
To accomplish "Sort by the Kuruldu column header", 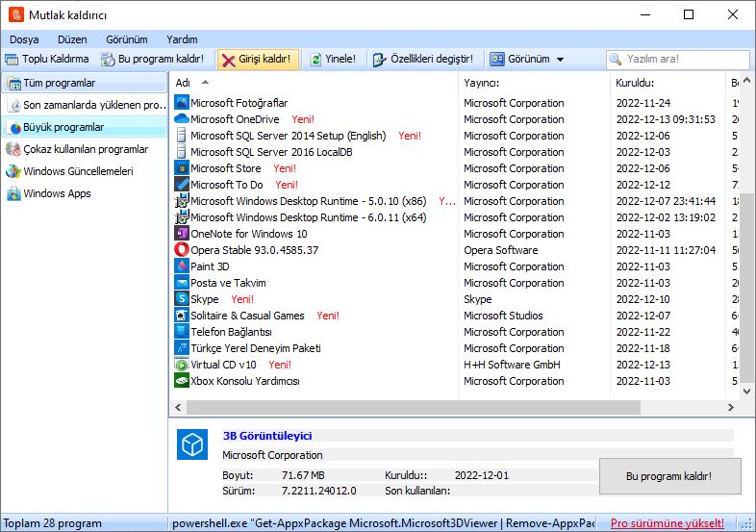I will point(668,83).
